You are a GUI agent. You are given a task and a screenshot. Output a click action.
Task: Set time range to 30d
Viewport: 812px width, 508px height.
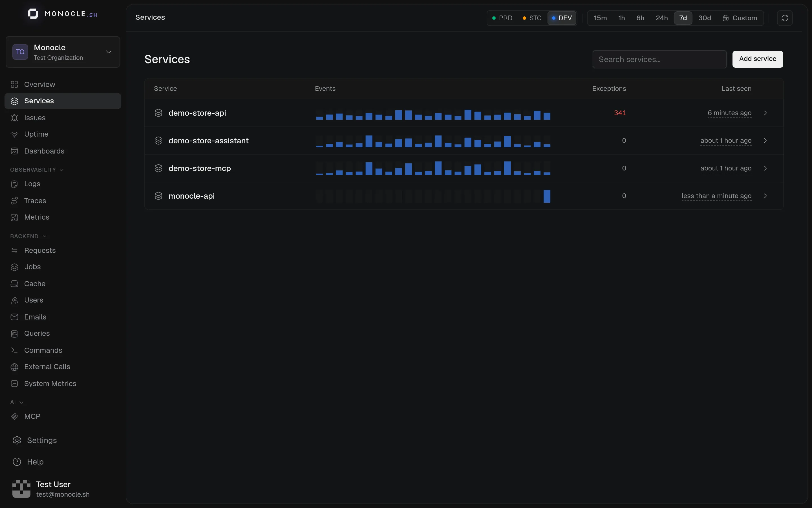[705, 18]
